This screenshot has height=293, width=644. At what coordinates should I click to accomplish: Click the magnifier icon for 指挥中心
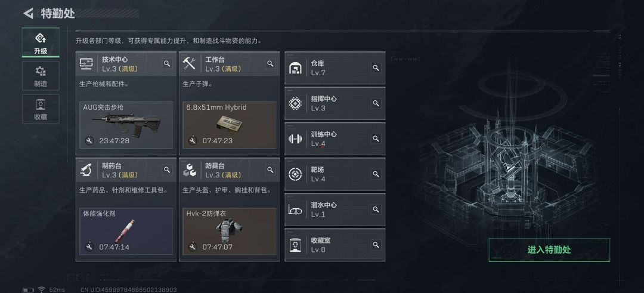click(x=376, y=103)
